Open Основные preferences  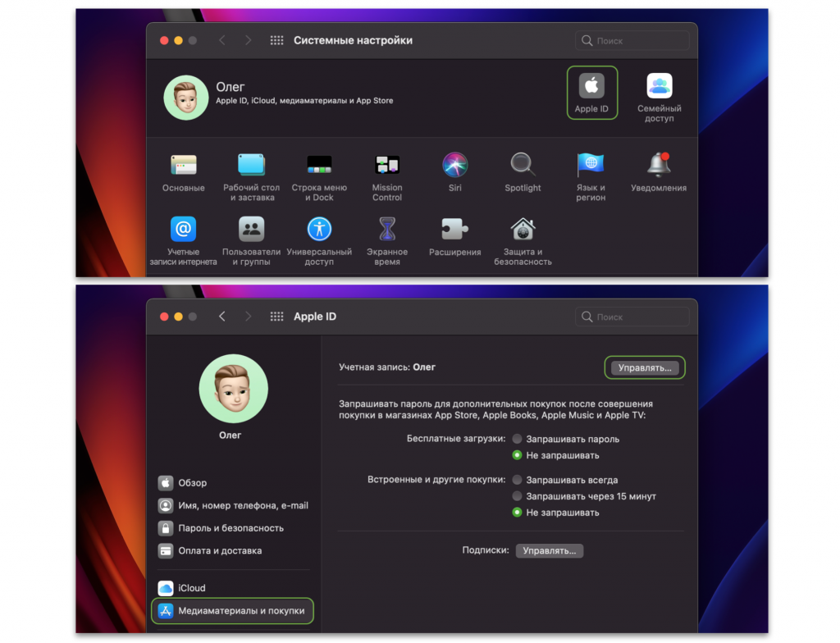pos(183,173)
